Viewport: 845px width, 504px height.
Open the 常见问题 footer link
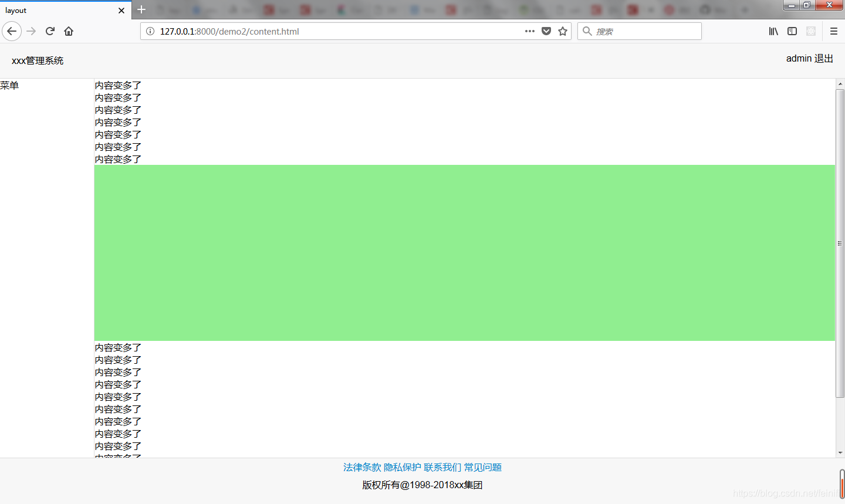[483, 468]
